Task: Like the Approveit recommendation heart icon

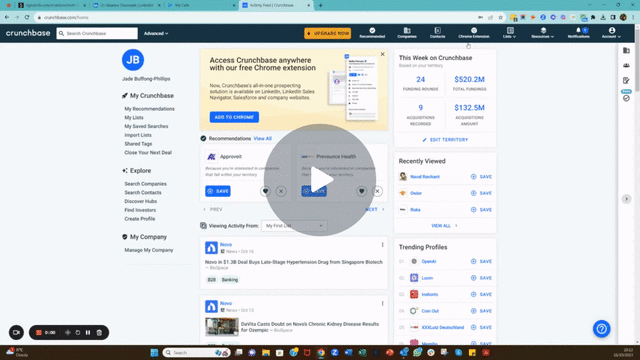Action: pyautogui.click(x=265, y=191)
